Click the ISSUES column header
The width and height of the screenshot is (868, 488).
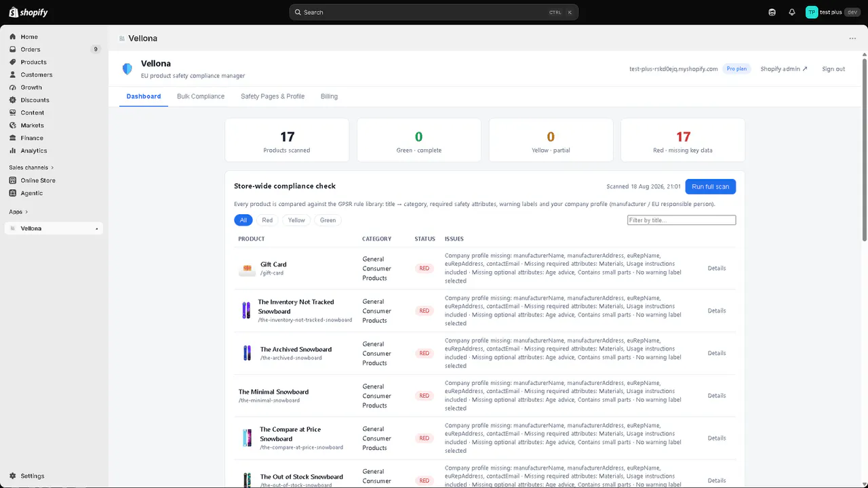pyautogui.click(x=454, y=239)
